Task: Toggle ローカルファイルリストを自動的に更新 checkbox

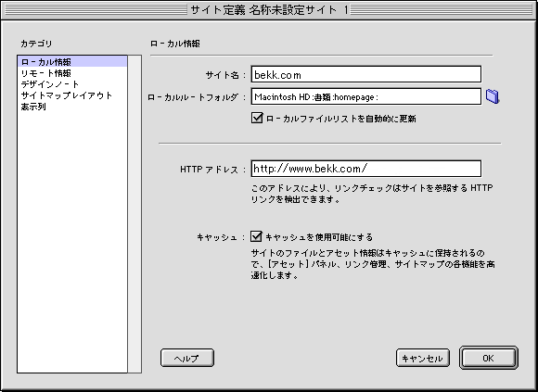Action: tap(257, 119)
